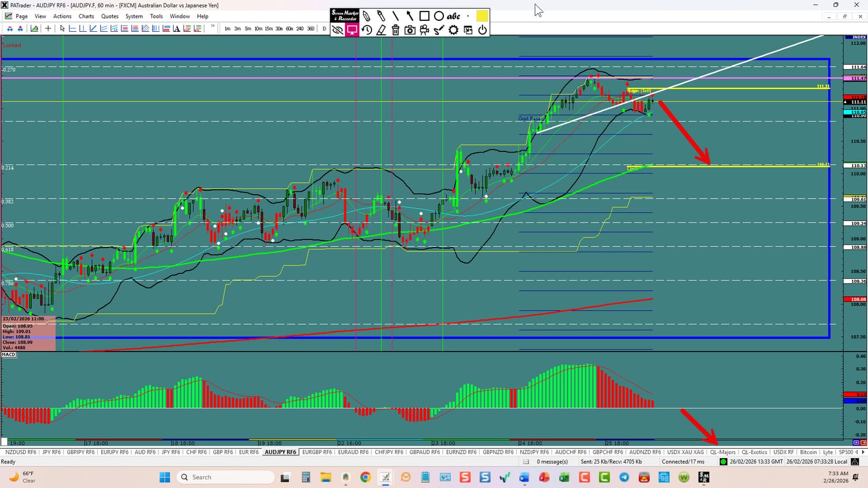This screenshot has height=488, width=868.
Task: Open the Tools menu
Action: (x=156, y=16)
